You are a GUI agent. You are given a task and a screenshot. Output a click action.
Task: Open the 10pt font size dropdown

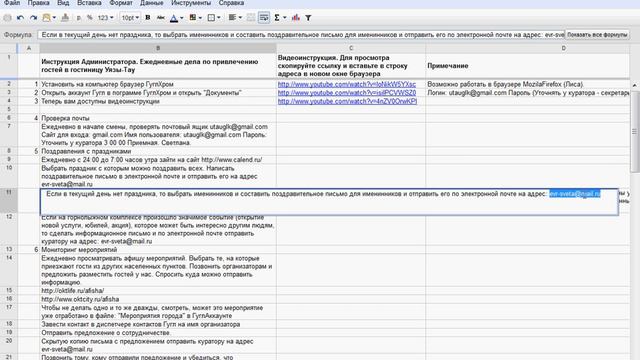click(x=130, y=18)
